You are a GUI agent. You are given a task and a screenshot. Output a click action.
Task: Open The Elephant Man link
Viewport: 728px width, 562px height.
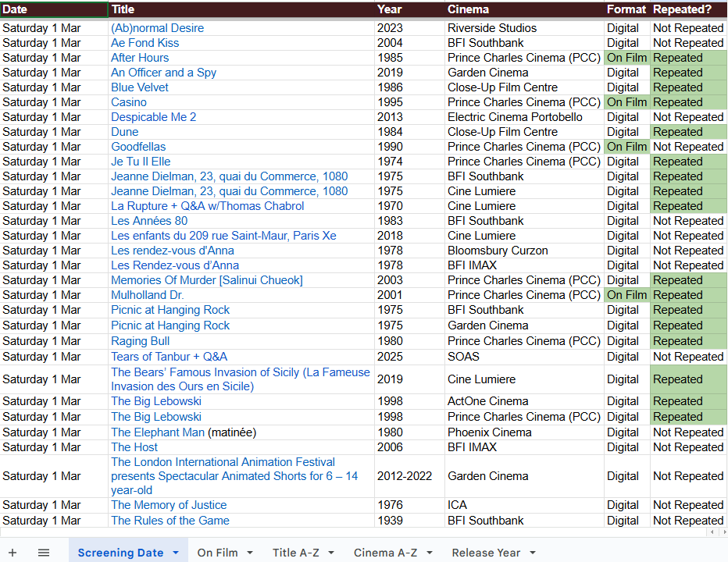pos(157,432)
